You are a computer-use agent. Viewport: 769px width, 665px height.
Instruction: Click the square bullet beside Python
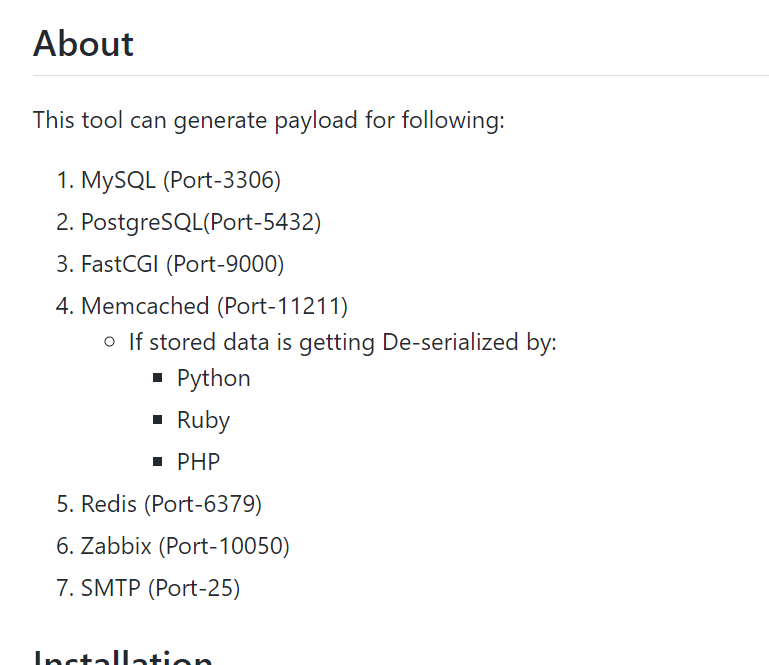point(157,378)
